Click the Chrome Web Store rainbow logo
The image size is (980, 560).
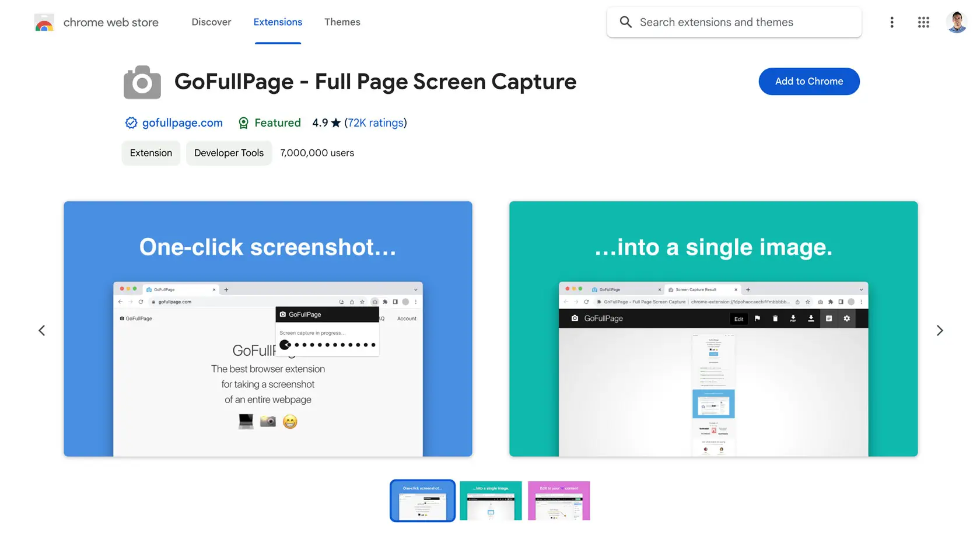pyautogui.click(x=44, y=22)
